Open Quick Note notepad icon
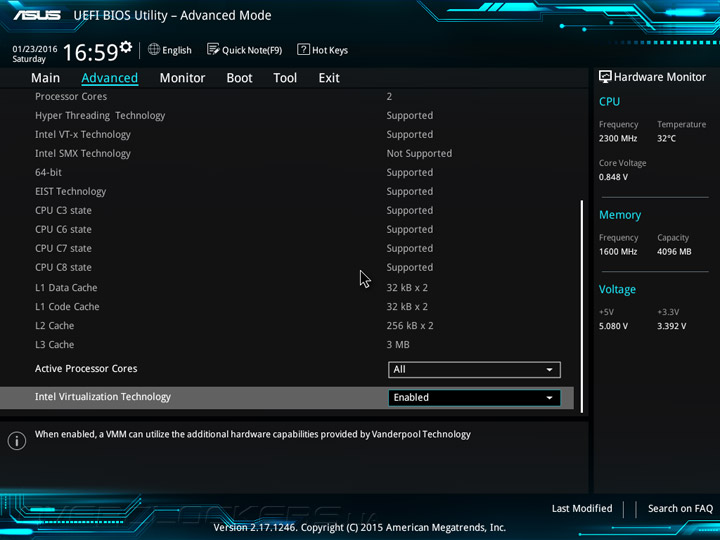Viewport: 720px width, 540px height. (213, 50)
